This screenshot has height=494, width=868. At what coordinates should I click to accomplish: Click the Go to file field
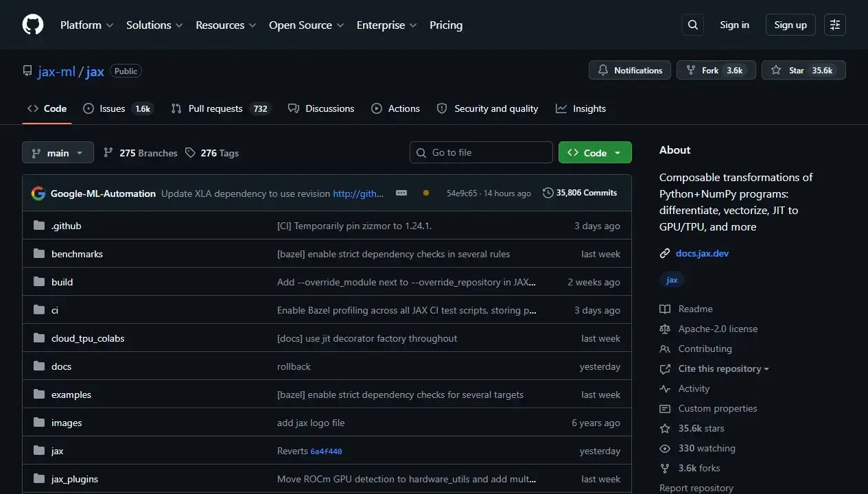[481, 152]
